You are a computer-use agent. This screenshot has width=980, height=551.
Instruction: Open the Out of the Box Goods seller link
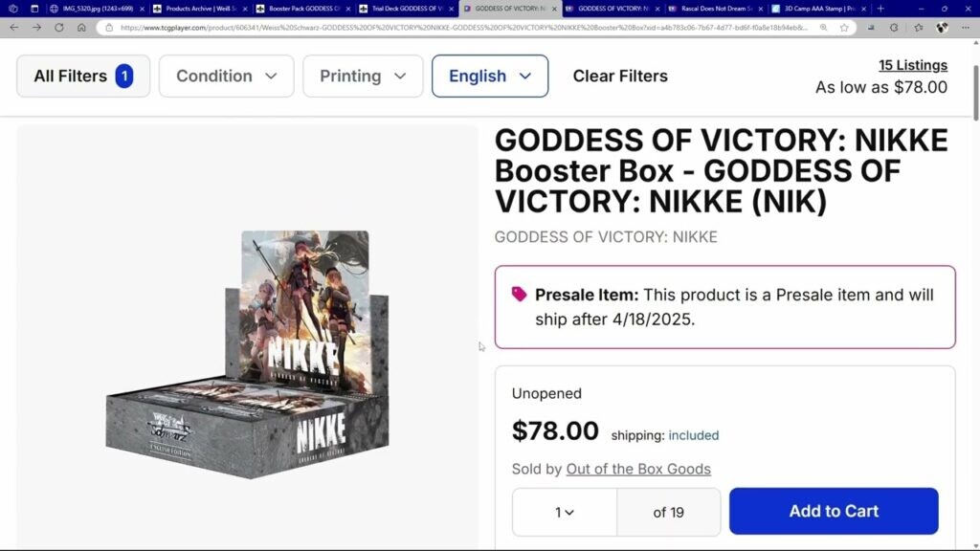click(x=638, y=469)
